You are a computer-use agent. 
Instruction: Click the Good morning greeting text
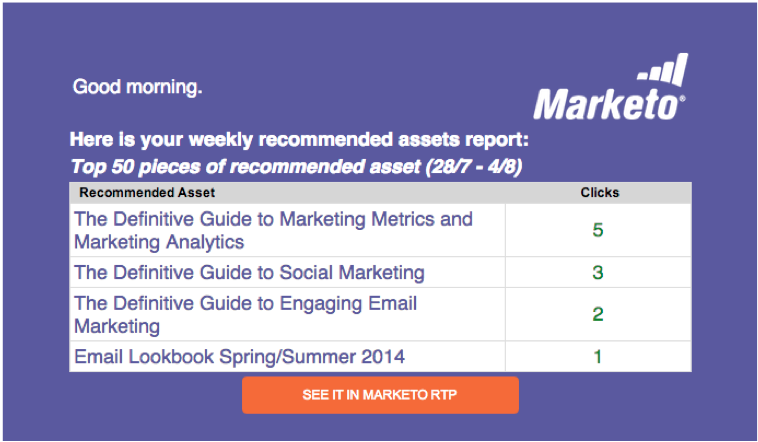tap(137, 87)
